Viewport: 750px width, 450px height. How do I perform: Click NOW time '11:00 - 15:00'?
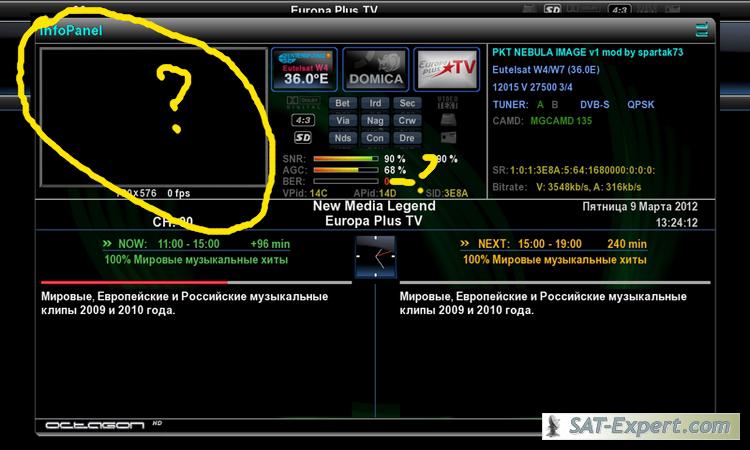point(188,244)
